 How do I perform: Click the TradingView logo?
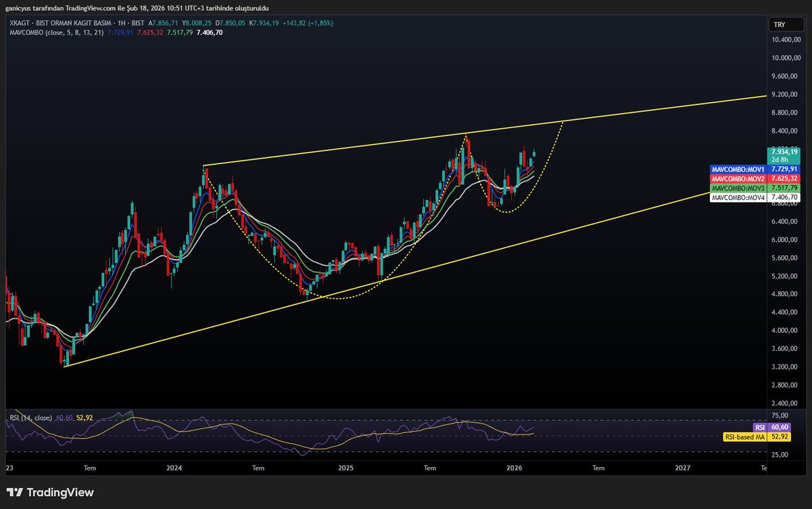(x=50, y=493)
